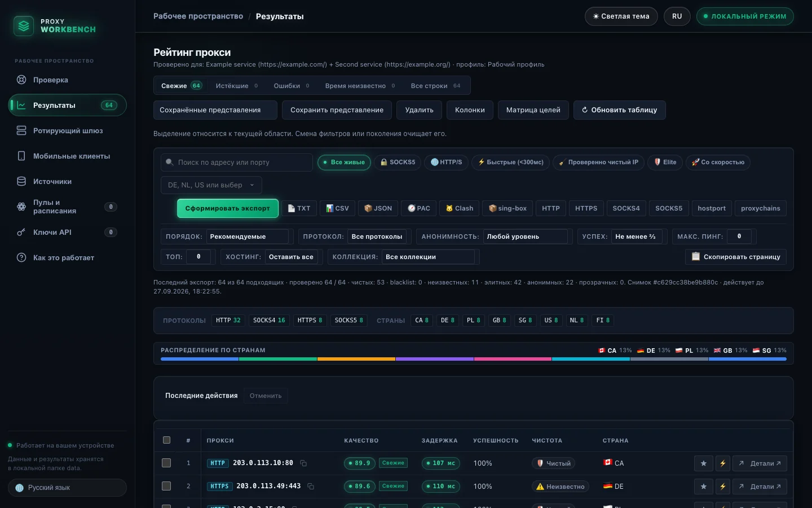This screenshot has width=812, height=508.
Task: Star the 203.0.113.49:443 proxy row
Action: (x=703, y=487)
